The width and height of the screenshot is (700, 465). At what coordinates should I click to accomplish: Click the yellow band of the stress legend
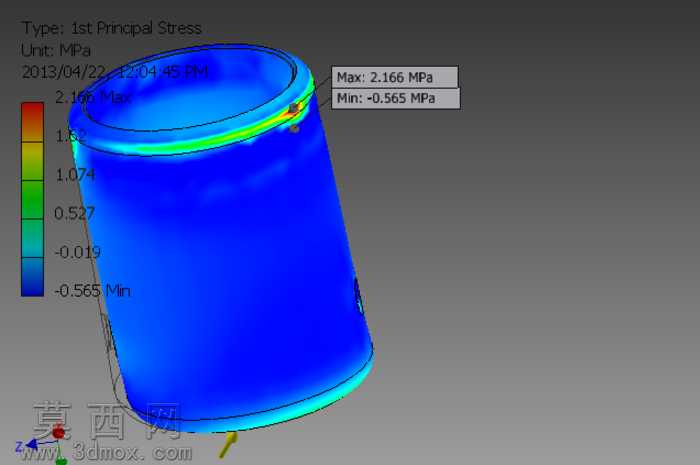(x=33, y=161)
